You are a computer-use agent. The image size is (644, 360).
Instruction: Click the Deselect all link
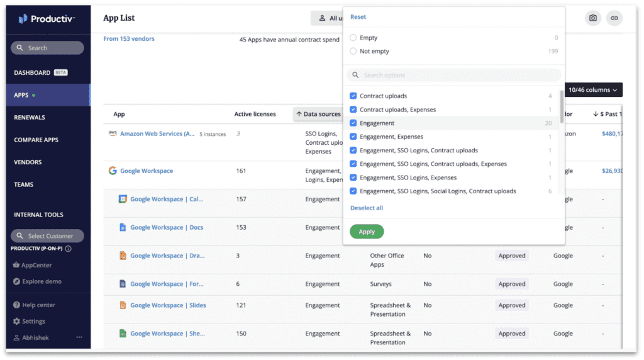point(367,208)
